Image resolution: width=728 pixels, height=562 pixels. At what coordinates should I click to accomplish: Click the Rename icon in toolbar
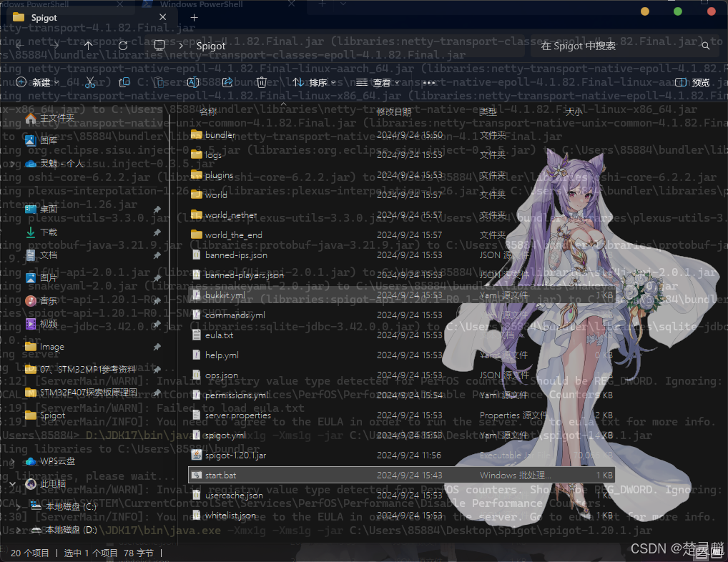pyautogui.click(x=192, y=83)
